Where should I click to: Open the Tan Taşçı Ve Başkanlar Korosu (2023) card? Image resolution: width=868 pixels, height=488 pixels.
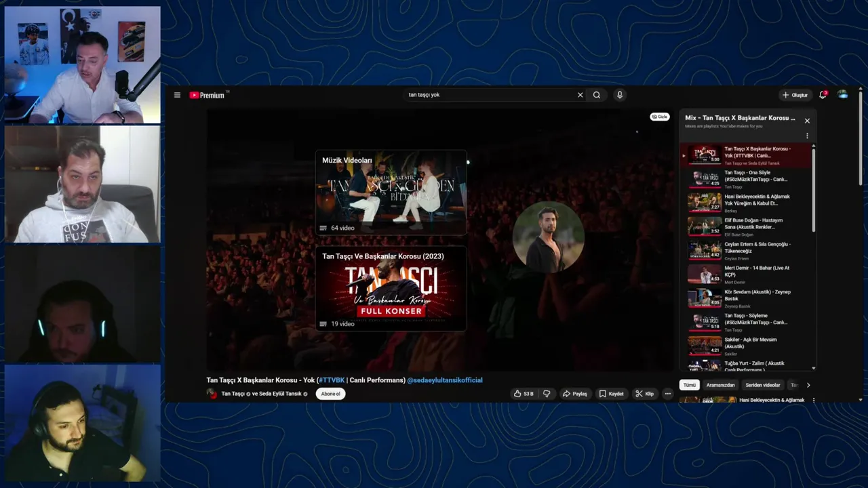(x=391, y=289)
